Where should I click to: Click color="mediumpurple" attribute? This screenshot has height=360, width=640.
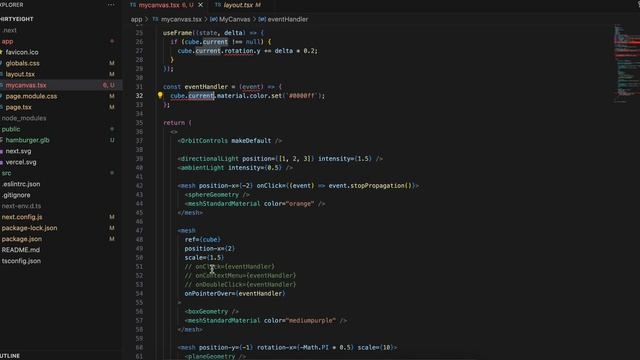(x=300, y=320)
